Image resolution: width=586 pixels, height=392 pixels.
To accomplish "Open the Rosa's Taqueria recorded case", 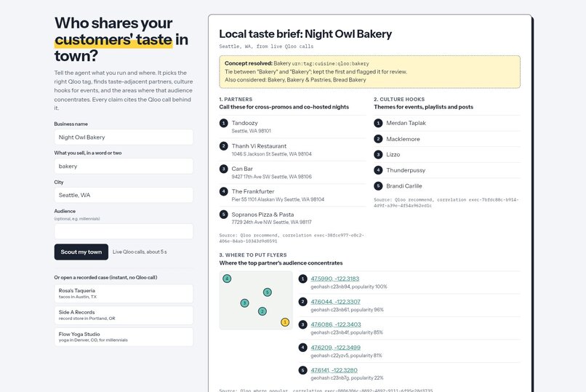I will 124,293.
